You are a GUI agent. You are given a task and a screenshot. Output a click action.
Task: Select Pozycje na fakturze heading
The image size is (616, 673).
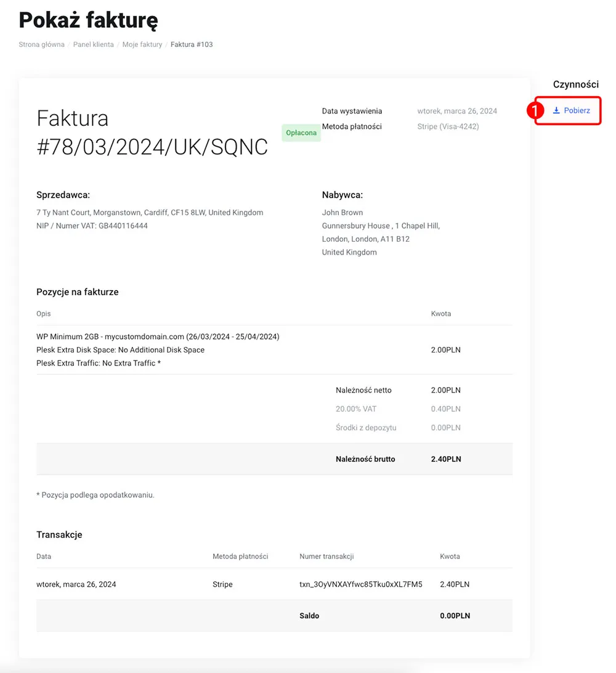pos(77,292)
